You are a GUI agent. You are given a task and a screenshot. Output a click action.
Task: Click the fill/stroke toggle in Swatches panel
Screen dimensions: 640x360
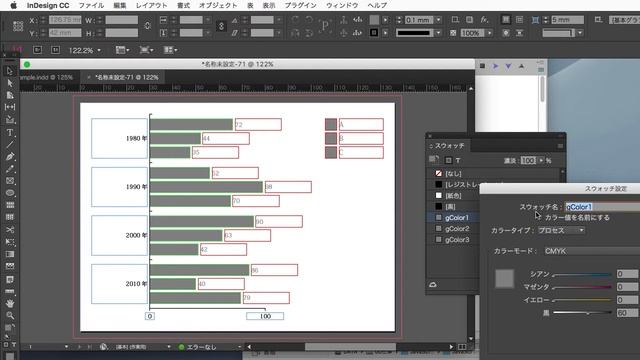(x=433, y=160)
